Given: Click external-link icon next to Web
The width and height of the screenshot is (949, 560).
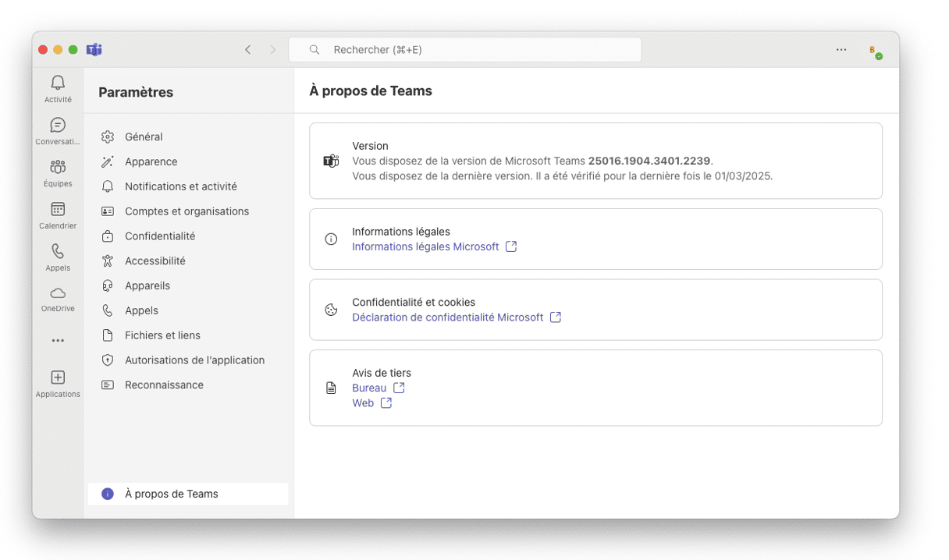Looking at the screenshot, I should point(386,403).
